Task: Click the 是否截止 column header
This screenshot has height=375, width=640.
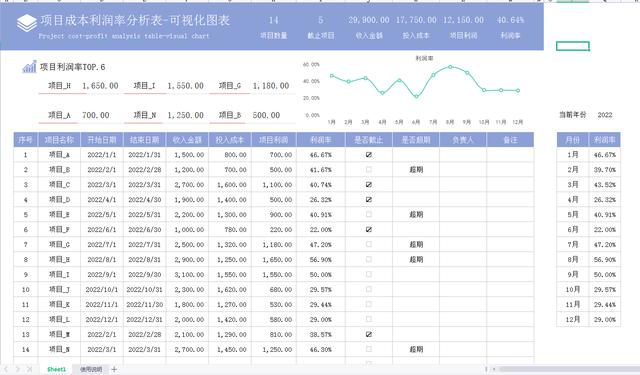Action: [369, 140]
